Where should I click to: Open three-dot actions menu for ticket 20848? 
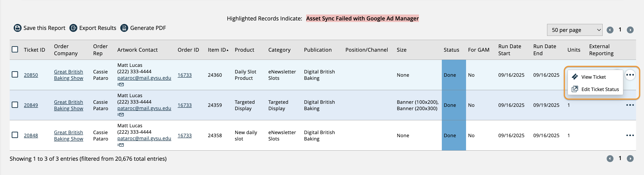pyautogui.click(x=630, y=135)
